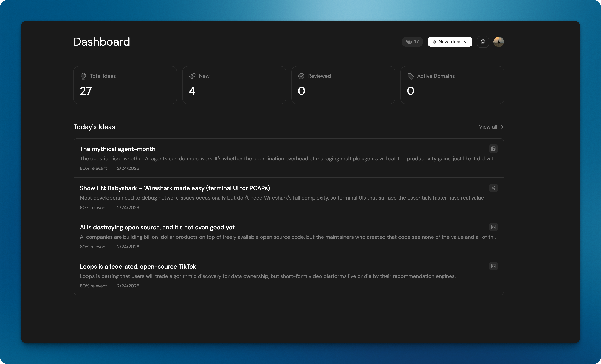Click the lightbulb icon in Total Ideas card
601x364 pixels.
pyautogui.click(x=83, y=76)
